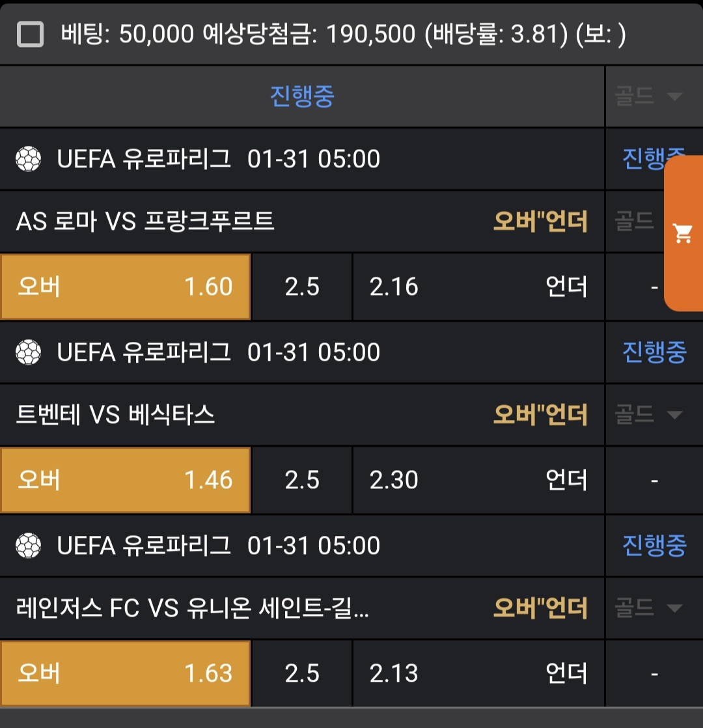Click 진행중 status on 레인저스 league row
Viewport: 703px width, 728px height.
(654, 546)
